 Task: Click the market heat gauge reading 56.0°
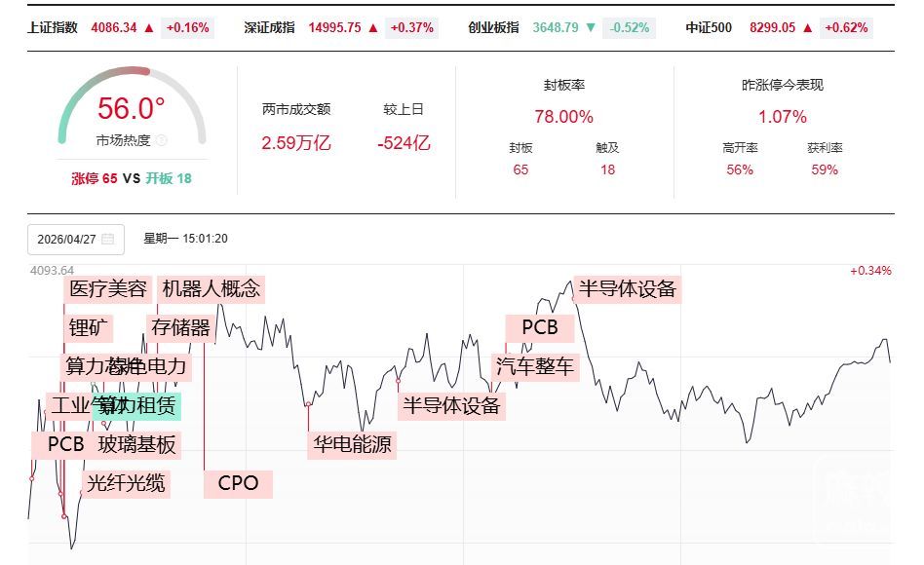131,108
